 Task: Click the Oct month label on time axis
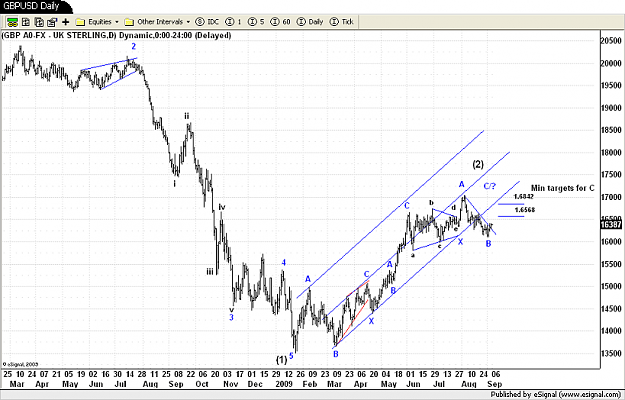[202, 384]
